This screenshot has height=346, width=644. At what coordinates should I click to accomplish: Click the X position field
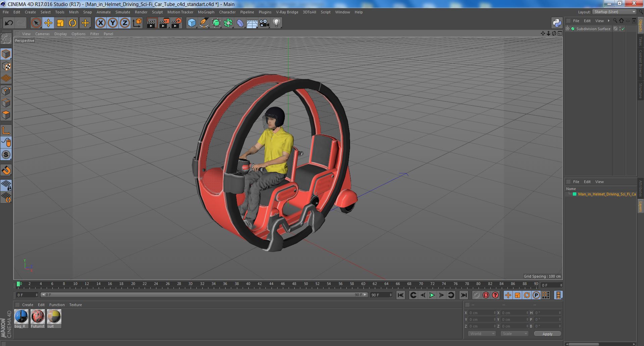pos(482,313)
